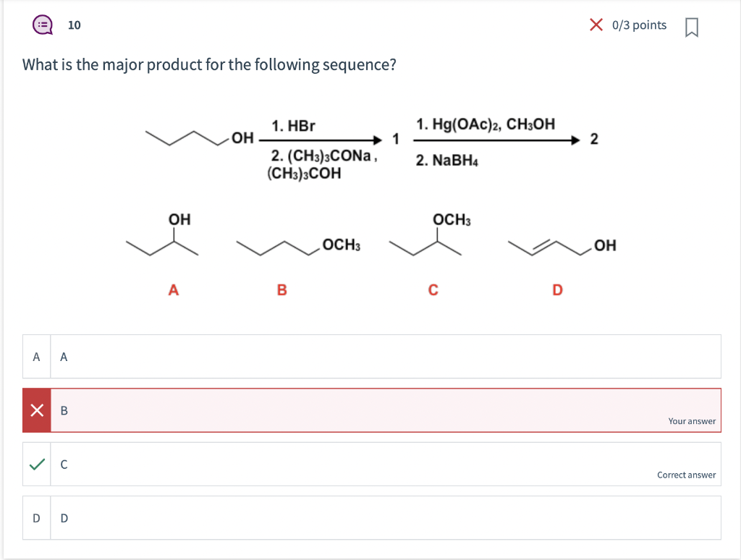The width and height of the screenshot is (741, 560).
Task: Click the letter badge A on first answer row
Action: tap(35, 356)
